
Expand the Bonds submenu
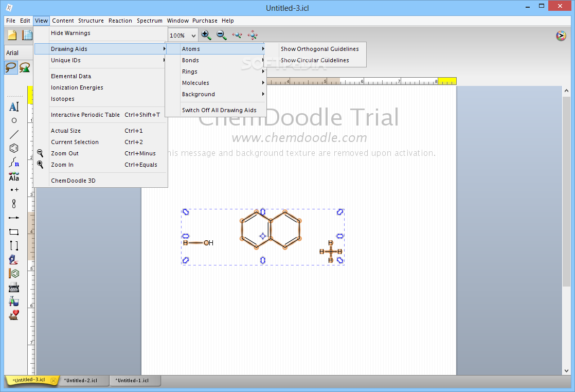(x=215, y=60)
